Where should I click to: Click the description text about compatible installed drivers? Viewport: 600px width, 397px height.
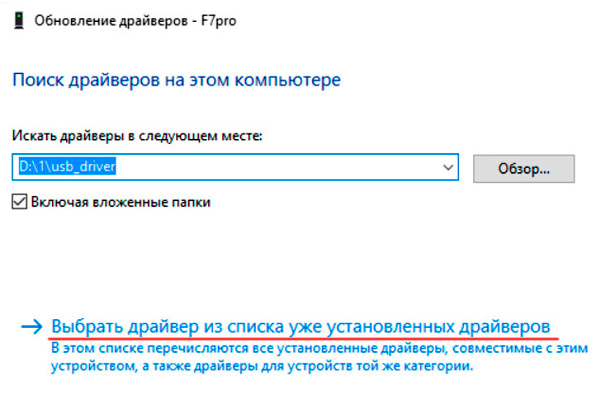pos(320,357)
